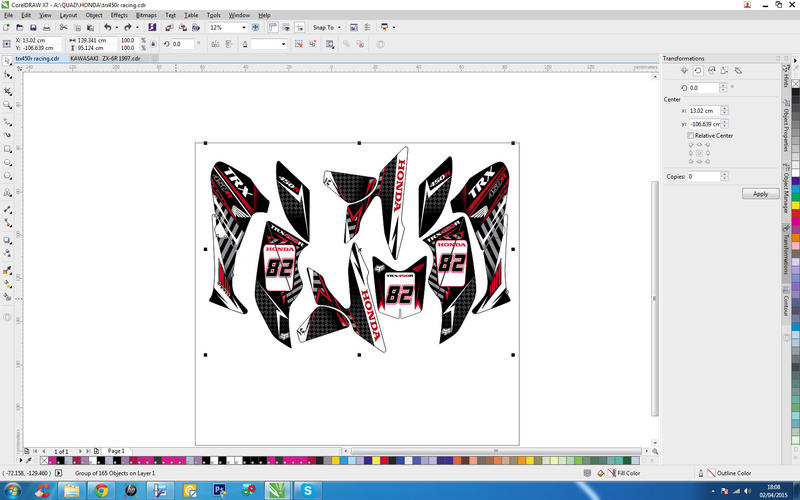Open the Object Properties docker tab
Screen dimensions: 800x500
tap(786, 127)
